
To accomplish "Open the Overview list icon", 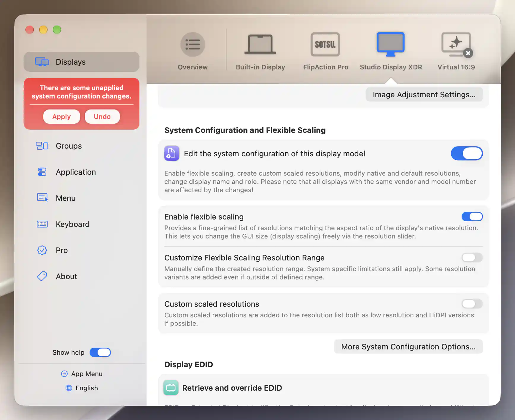I will tap(193, 44).
